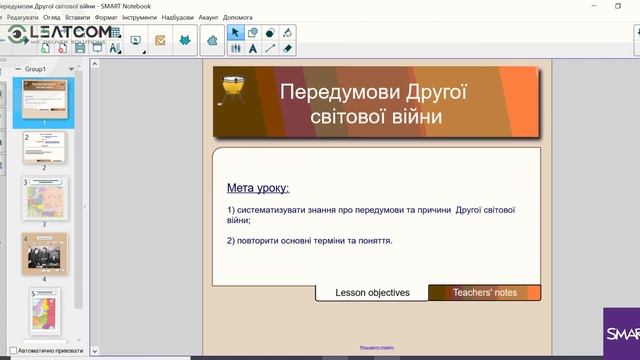Add a new page with toolbar icon

pyautogui.click(x=45, y=48)
